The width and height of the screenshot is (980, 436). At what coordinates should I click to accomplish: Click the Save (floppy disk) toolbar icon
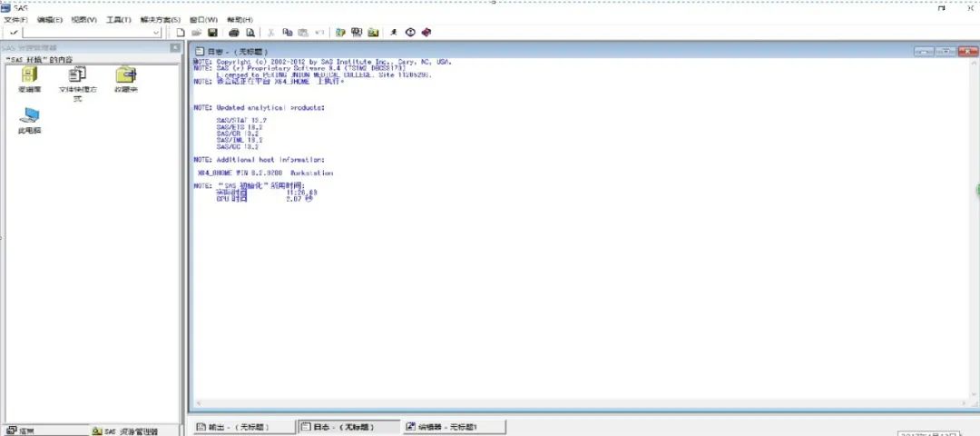coord(211,33)
